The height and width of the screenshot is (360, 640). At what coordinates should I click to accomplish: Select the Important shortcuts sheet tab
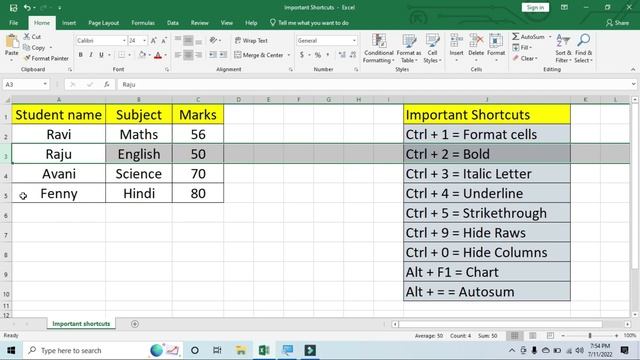pyautogui.click(x=81, y=324)
